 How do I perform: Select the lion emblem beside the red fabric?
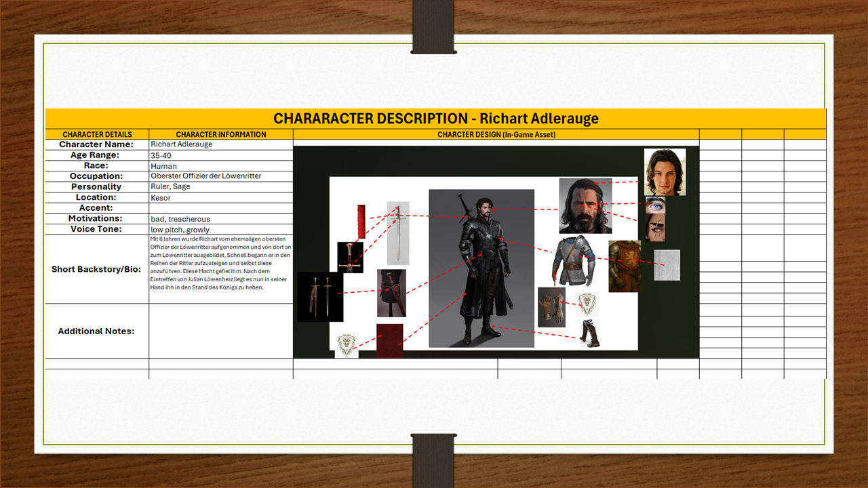(347, 345)
